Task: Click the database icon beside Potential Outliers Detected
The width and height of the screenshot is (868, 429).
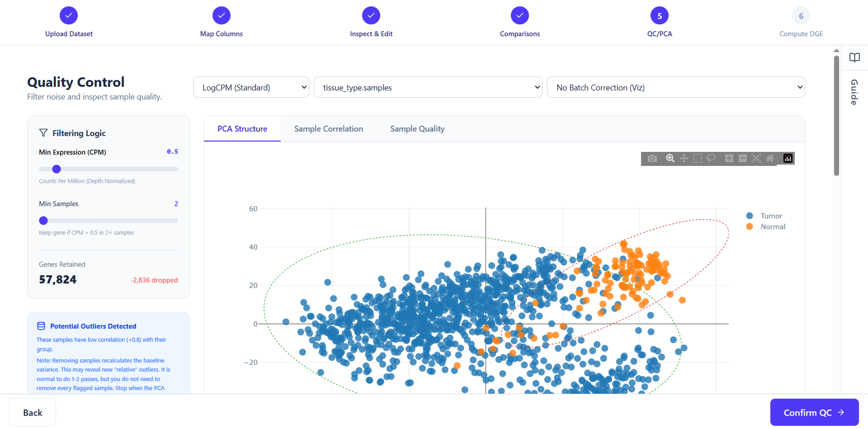Action: coord(41,326)
